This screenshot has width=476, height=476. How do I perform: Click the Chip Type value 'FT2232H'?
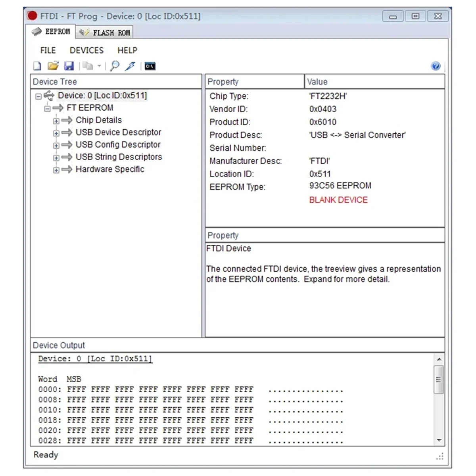point(328,96)
